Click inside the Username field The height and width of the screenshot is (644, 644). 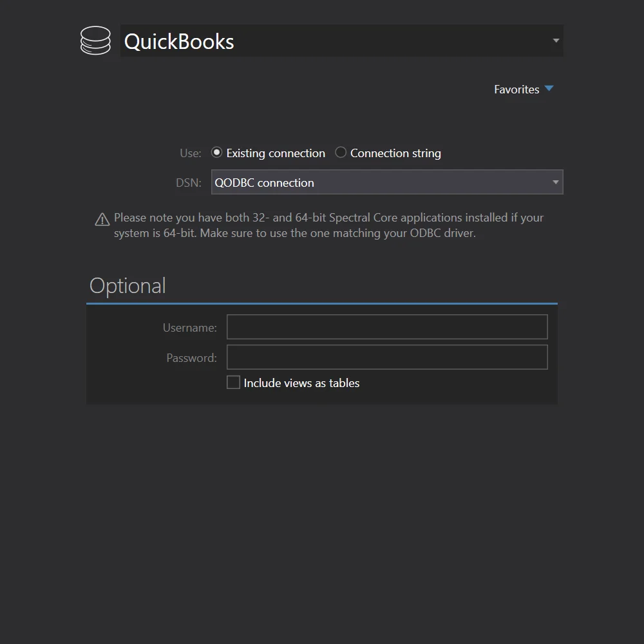point(386,327)
